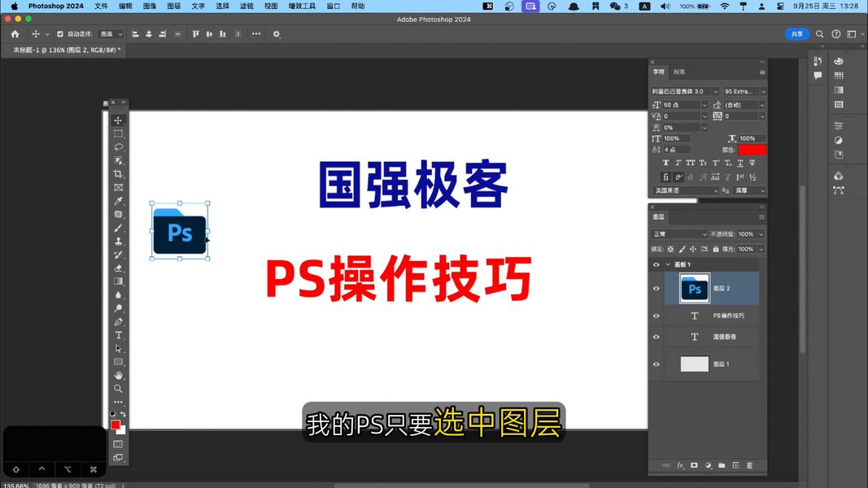Open the layer blend mode dropdown
This screenshot has width=868, height=488.
679,234
